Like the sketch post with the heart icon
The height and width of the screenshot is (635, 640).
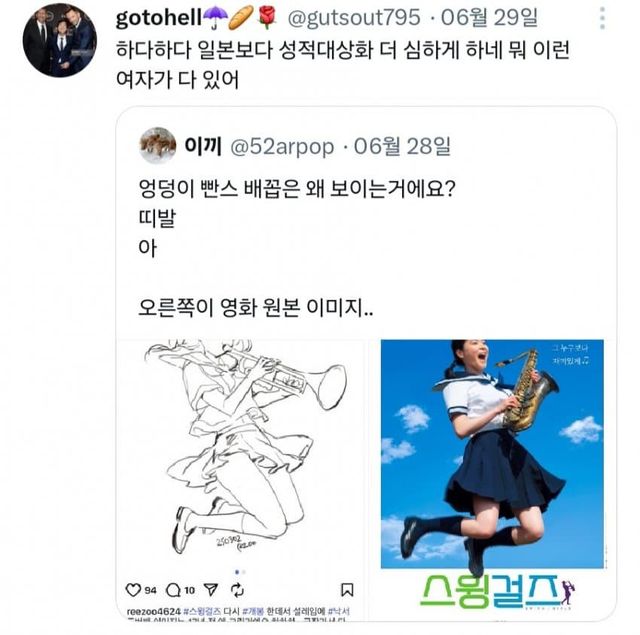click(x=133, y=590)
